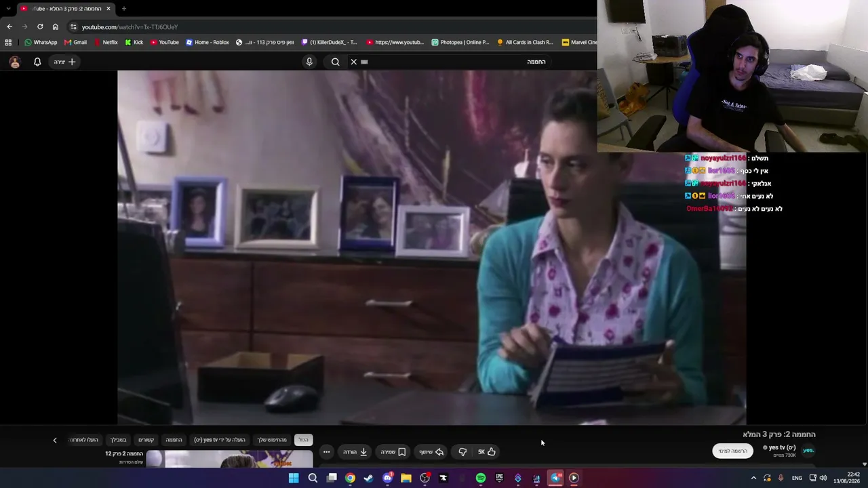The image size is (868, 488).
Task: Select the הכול filter chip
Action: point(303,440)
